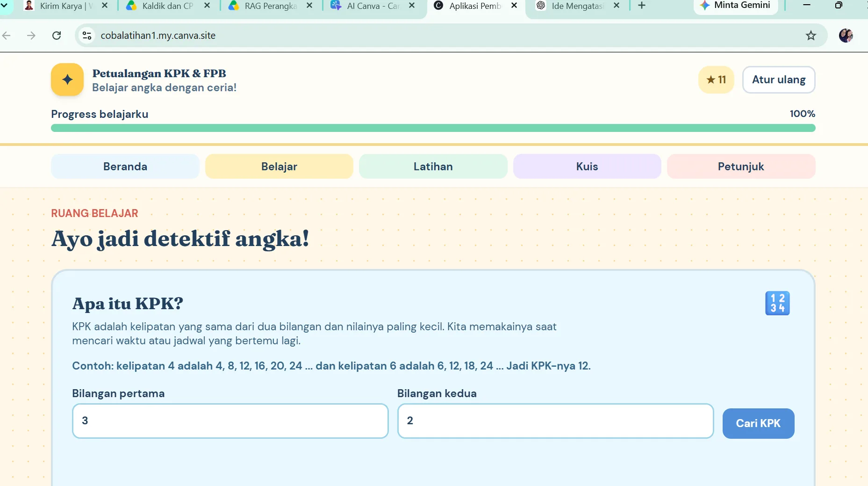Close the RAG Perangka tab

point(309,6)
